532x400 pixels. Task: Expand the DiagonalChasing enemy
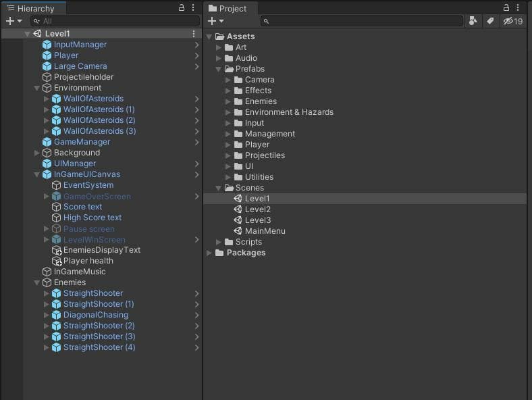(x=47, y=315)
